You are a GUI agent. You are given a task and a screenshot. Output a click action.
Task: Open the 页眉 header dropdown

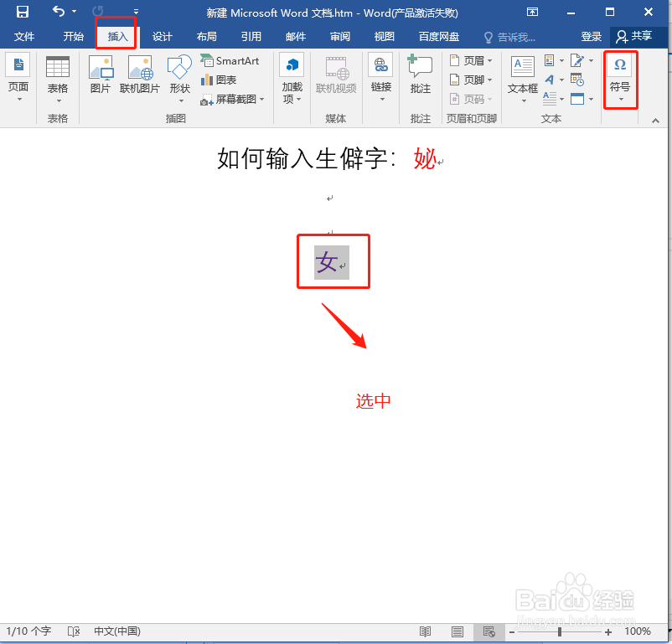tap(471, 61)
